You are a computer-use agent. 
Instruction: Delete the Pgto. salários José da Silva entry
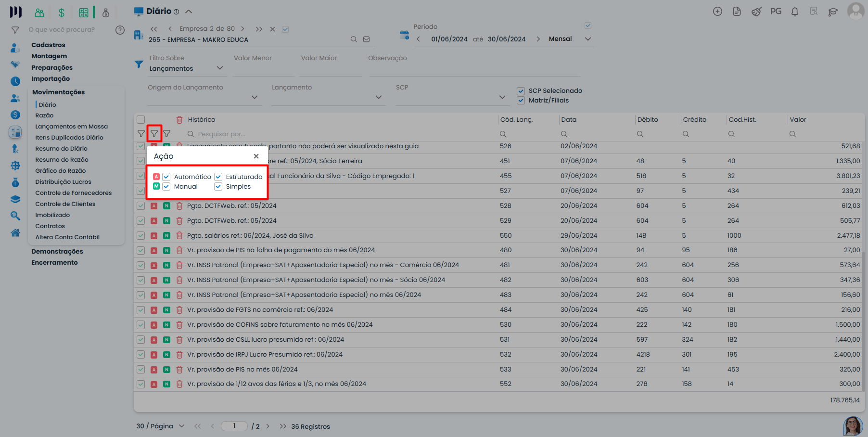(x=179, y=236)
